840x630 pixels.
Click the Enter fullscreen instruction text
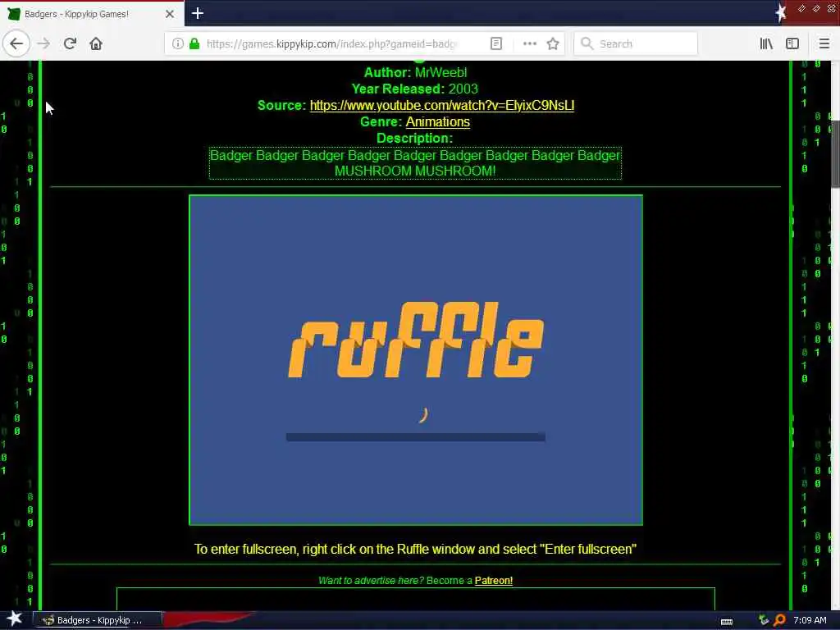point(415,549)
